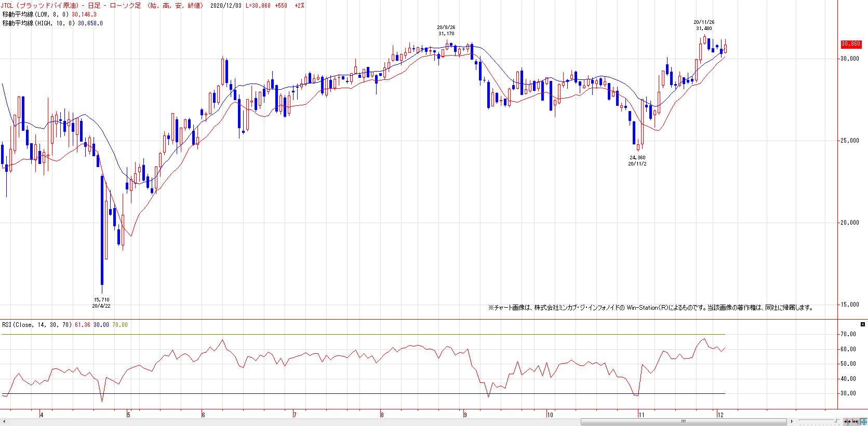Select the RSI(Close, 14, 30, 70) indicator label
This screenshot has width=868, height=426.
click(37, 325)
